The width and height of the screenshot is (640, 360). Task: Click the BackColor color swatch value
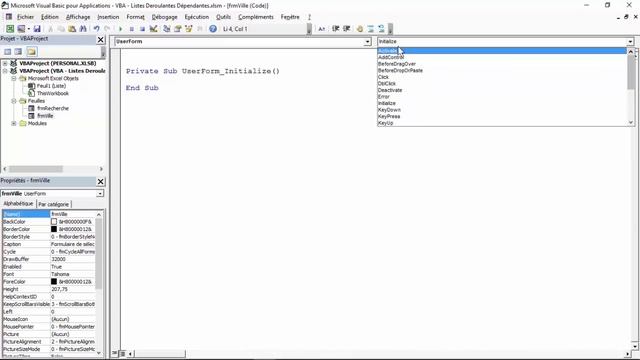point(54,222)
